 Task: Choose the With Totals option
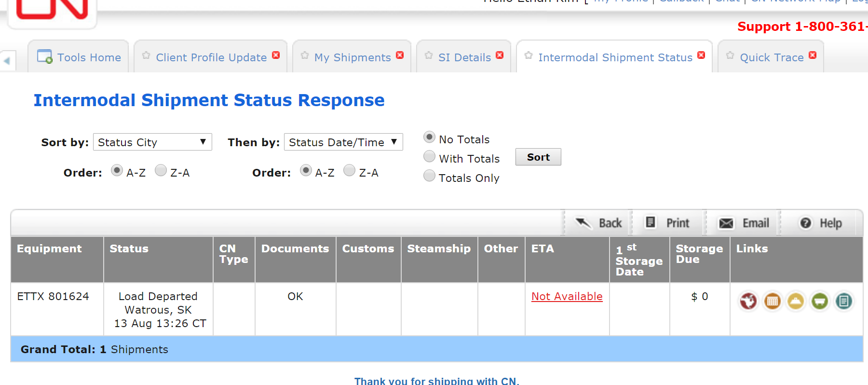click(429, 156)
